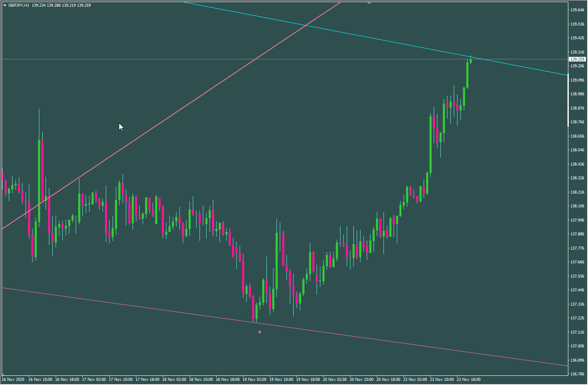Click the 138.106 price axis label

pyautogui.click(x=577, y=206)
